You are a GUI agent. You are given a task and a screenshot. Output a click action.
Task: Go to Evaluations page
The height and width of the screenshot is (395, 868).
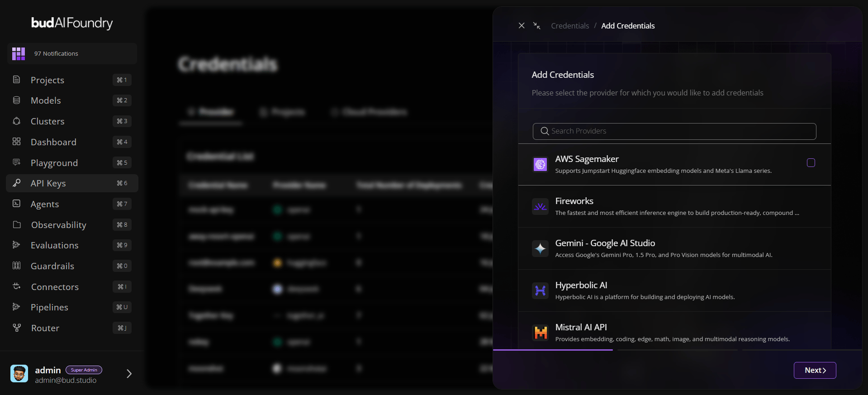coord(72,245)
